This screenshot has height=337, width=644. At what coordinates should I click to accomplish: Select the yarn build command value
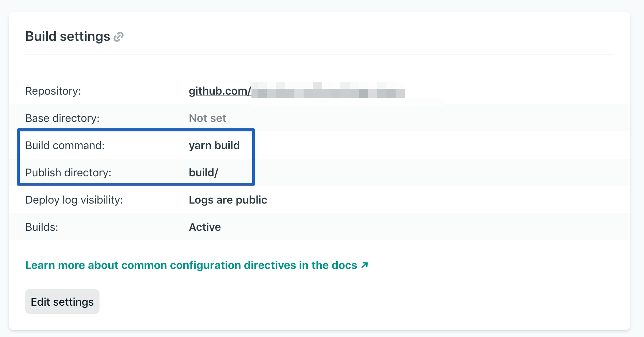click(x=214, y=145)
